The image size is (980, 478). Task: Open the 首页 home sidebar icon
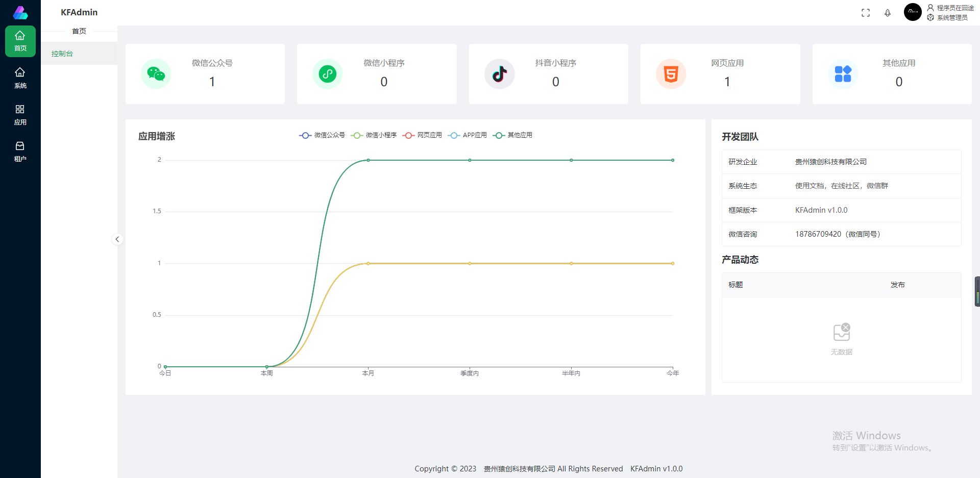point(20,41)
